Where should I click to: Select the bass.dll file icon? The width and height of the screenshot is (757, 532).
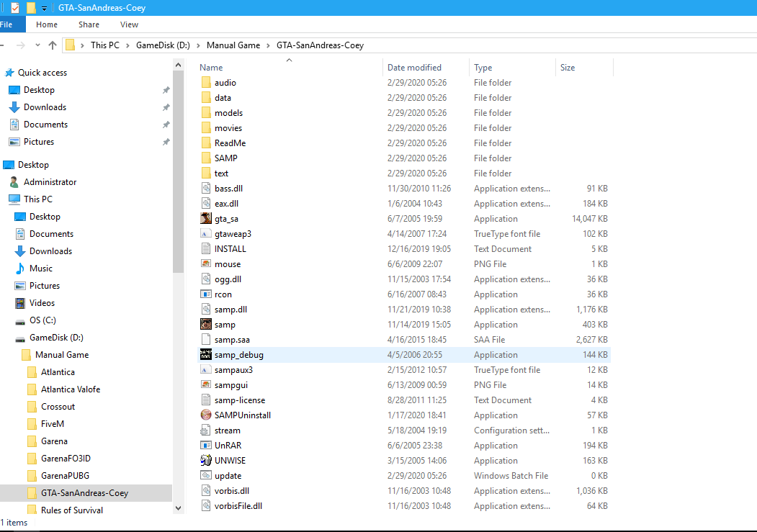pos(206,188)
